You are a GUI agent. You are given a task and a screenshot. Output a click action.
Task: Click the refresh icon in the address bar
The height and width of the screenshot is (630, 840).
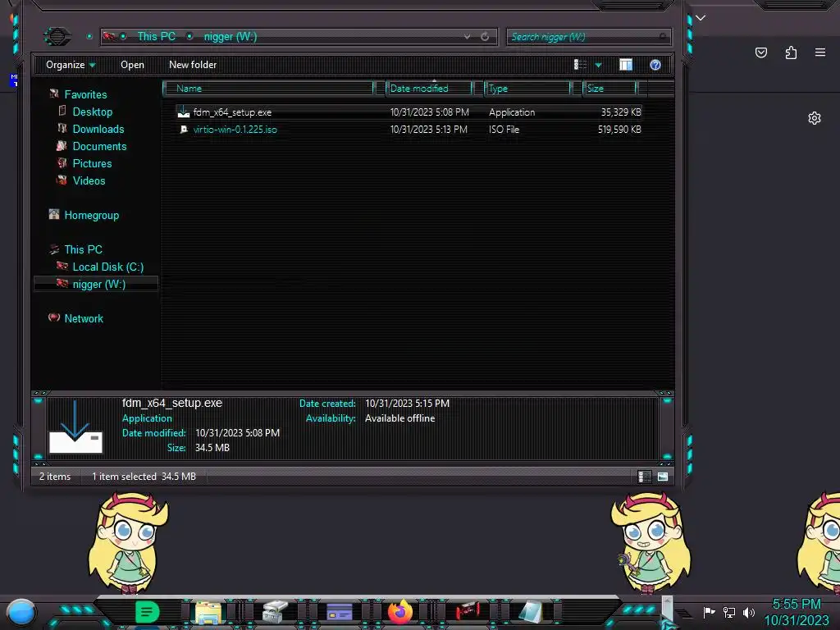click(485, 36)
